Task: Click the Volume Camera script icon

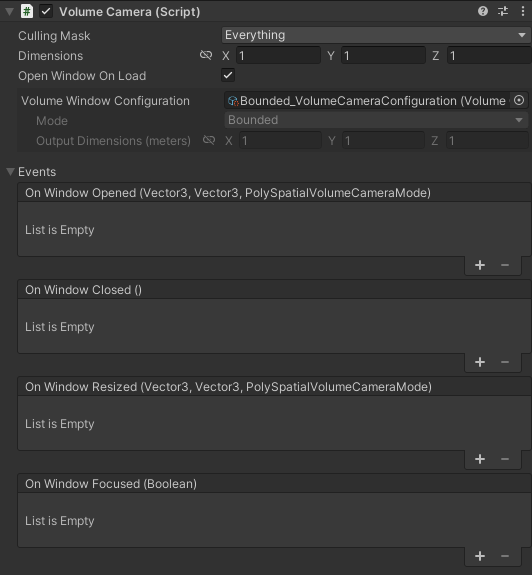Action: coord(27,11)
